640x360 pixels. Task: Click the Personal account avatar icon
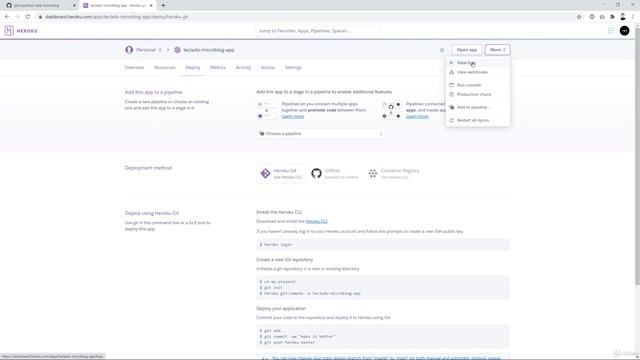(x=129, y=50)
